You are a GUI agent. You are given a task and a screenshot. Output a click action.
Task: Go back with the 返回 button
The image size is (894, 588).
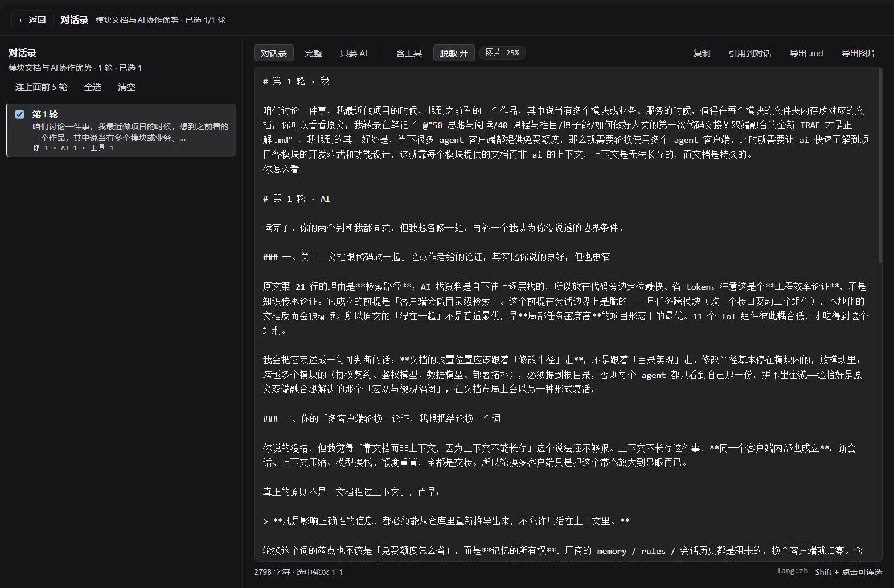(x=32, y=20)
